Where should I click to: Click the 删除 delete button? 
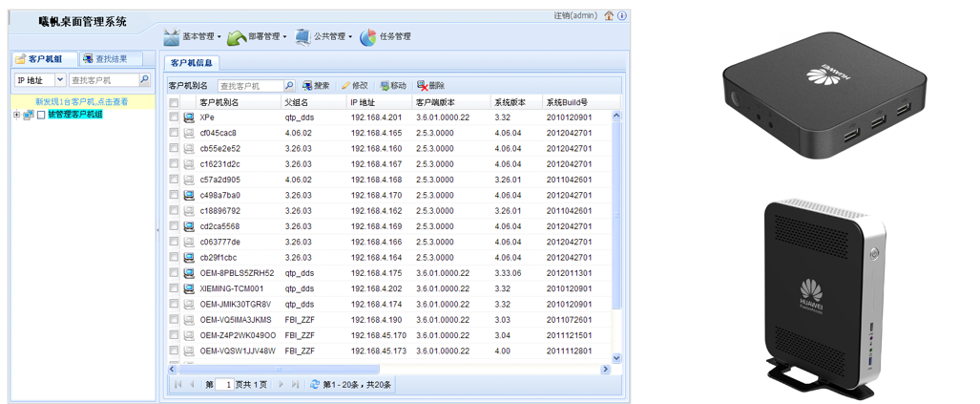click(x=431, y=86)
